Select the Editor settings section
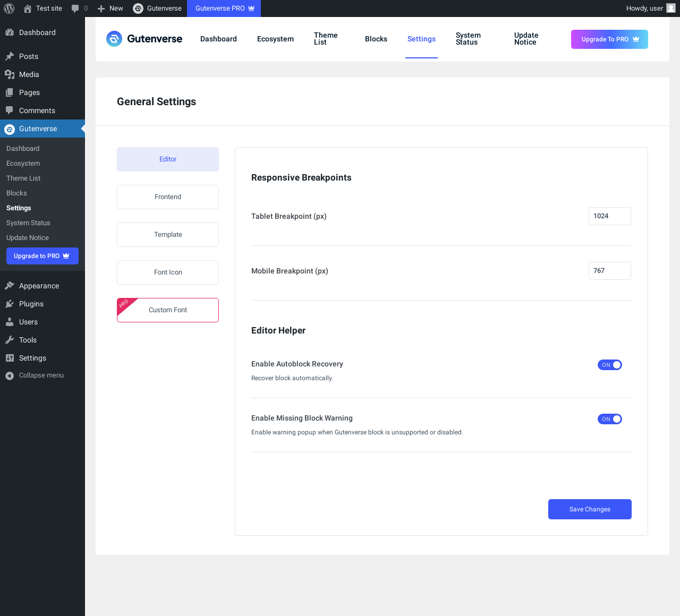The height and width of the screenshot is (616, 680). tap(168, 159)
